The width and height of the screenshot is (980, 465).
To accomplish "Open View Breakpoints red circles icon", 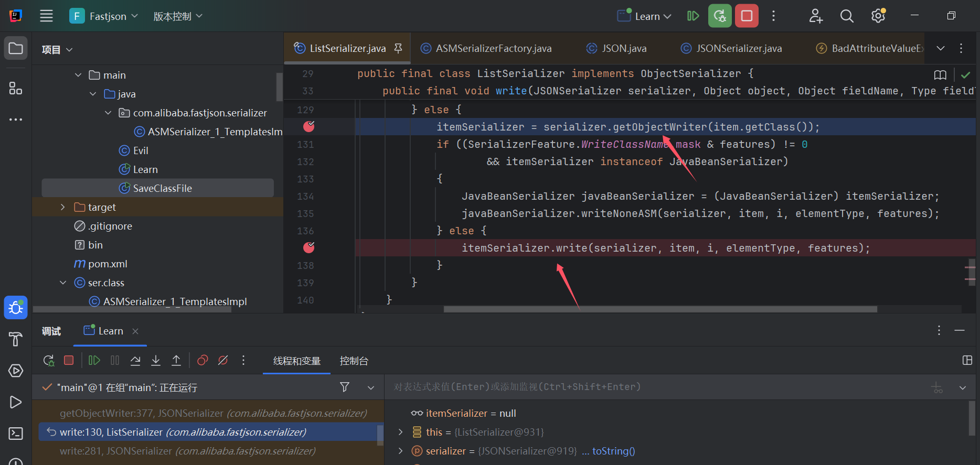I will (x=203, y=360).
